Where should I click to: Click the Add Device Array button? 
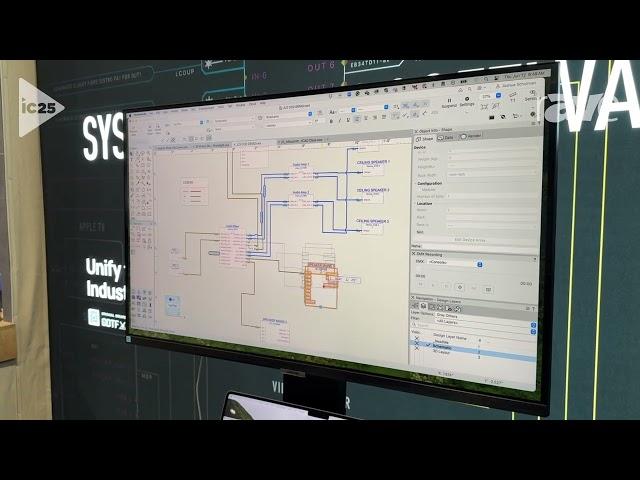pos(470,240)
